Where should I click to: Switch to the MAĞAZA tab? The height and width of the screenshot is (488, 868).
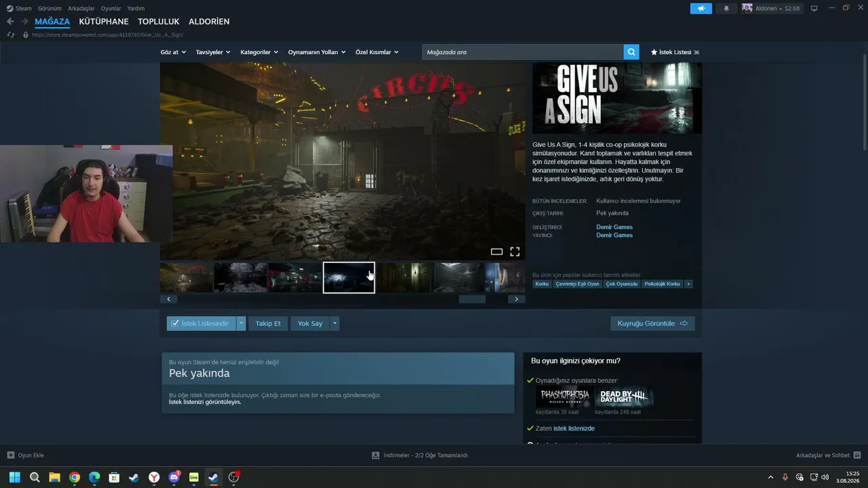(52, 22)
